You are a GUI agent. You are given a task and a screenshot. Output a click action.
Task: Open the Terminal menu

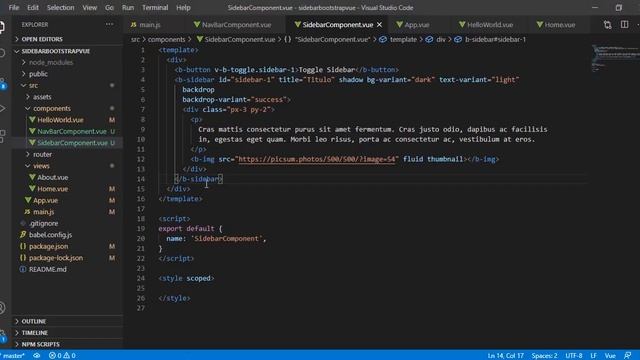tap(155, 8)
